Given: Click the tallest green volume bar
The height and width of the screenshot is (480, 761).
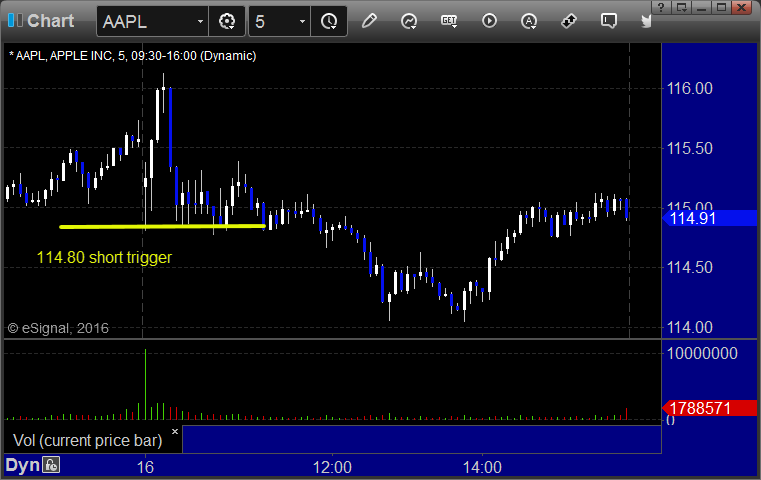Looking at the screenshot, I should tap(145, 384).
